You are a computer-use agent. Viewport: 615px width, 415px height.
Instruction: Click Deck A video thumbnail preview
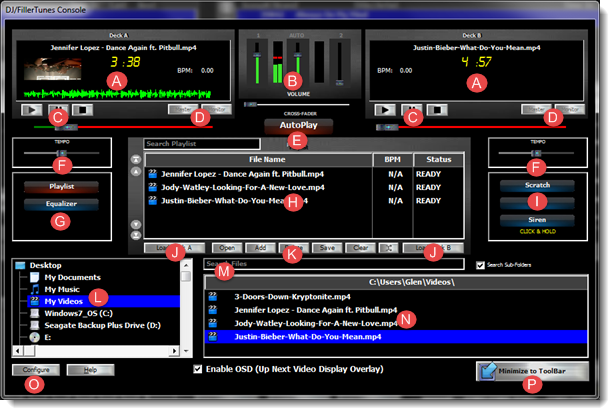53,69
